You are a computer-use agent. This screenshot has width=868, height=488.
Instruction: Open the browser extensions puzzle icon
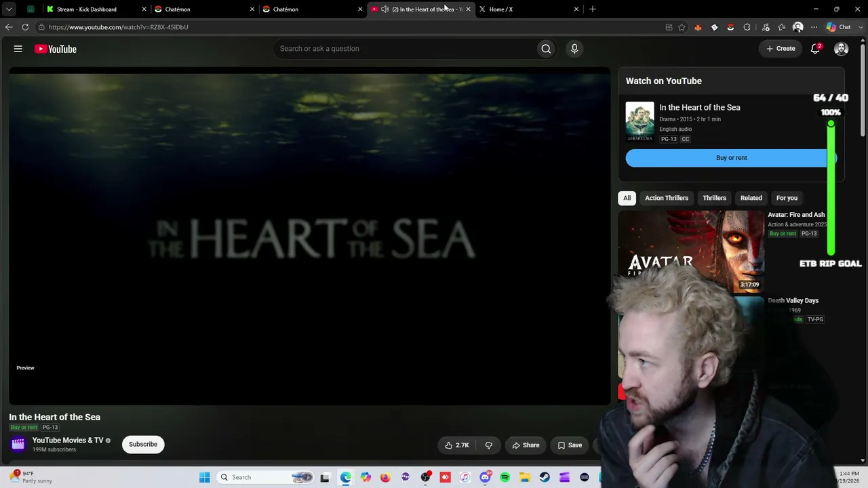(x=747, y=27)
